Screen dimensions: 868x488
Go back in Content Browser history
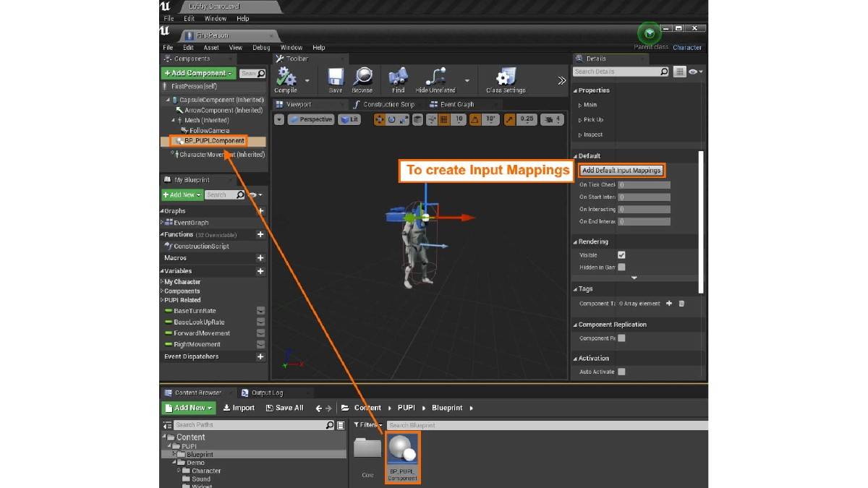[319, 408]
